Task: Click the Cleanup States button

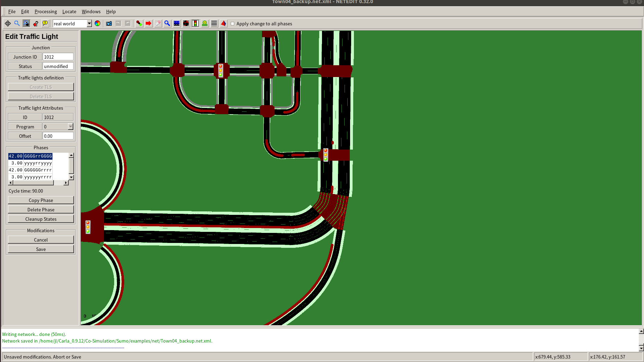Action: click(41, 219)
